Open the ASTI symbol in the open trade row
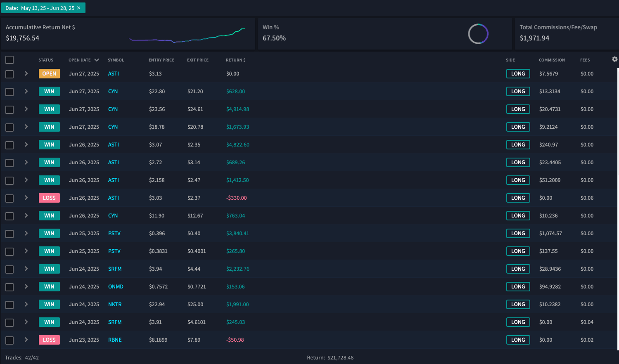Viewport: 619px width, 364px height. pyautogui.click(x=114, y=74)
